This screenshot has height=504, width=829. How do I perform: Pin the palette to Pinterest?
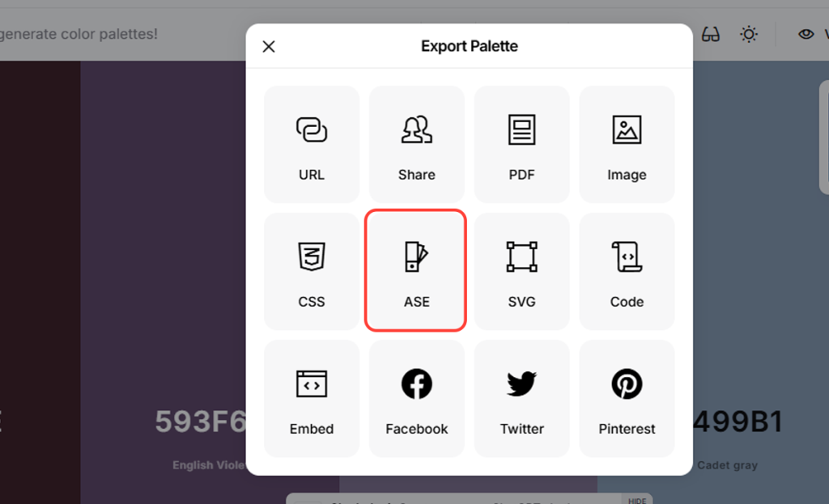(627, 398)
